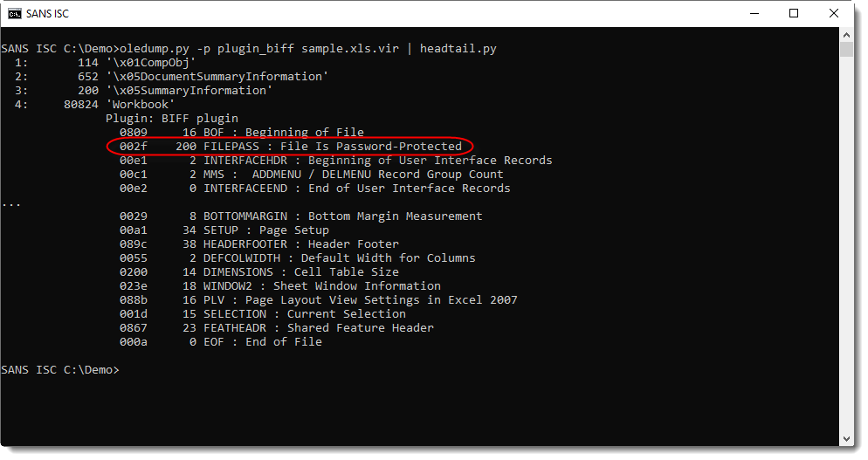Viewport: 868px width, 460px height.
Task: Click the empty scrollbar track below thumb
Action: [x=846, y=244]
